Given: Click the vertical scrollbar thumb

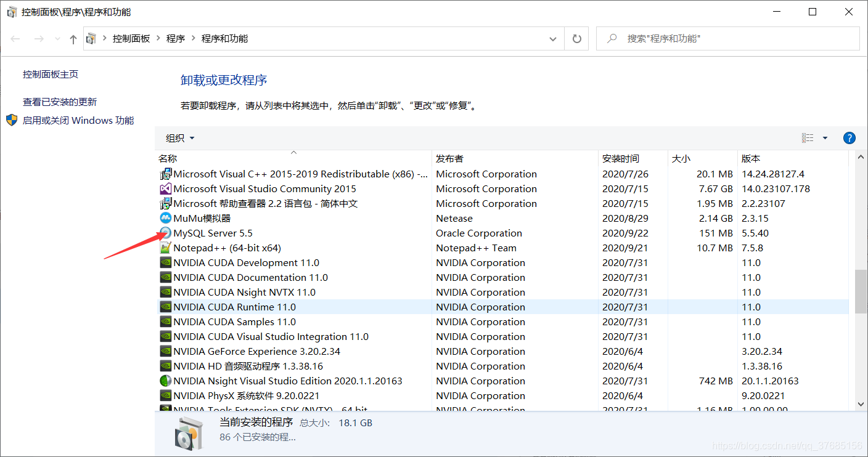Looking at the screenshot, I should [860, 291].
